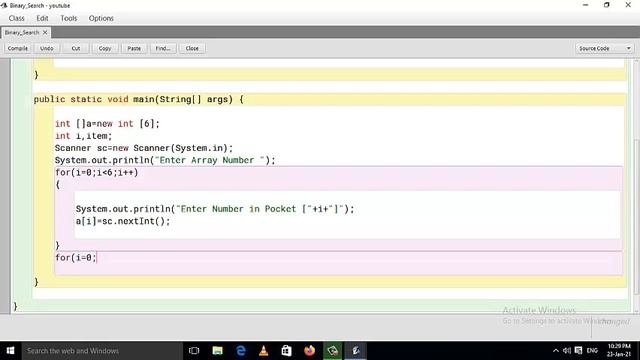Viewport: 640px width, 360px height.
Task: Click the Copy button
Action: pos(105,48)
